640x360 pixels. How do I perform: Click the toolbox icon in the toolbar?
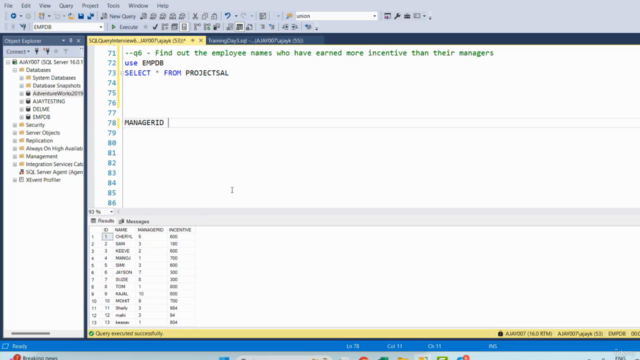click(407, 16)
